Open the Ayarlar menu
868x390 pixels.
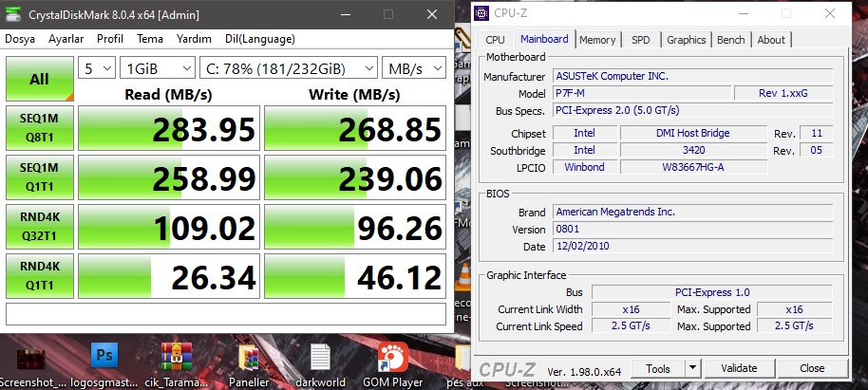[66, 39]
